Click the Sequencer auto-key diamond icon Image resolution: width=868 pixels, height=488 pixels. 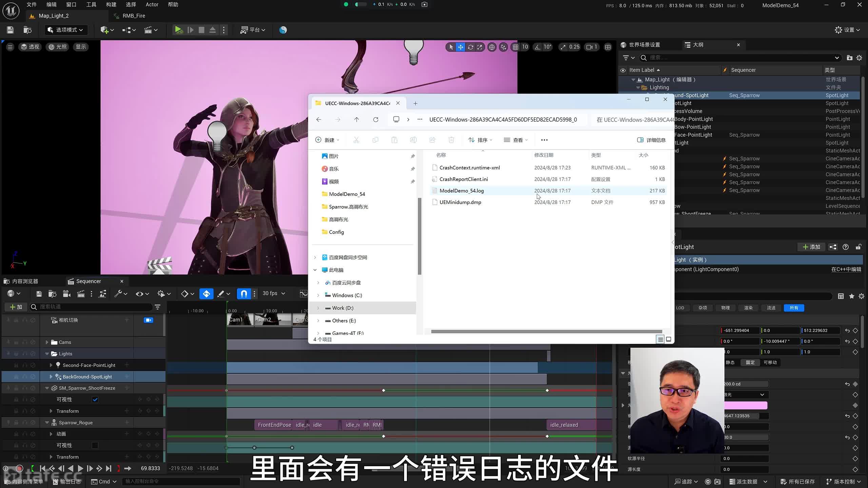click(206, 293)
